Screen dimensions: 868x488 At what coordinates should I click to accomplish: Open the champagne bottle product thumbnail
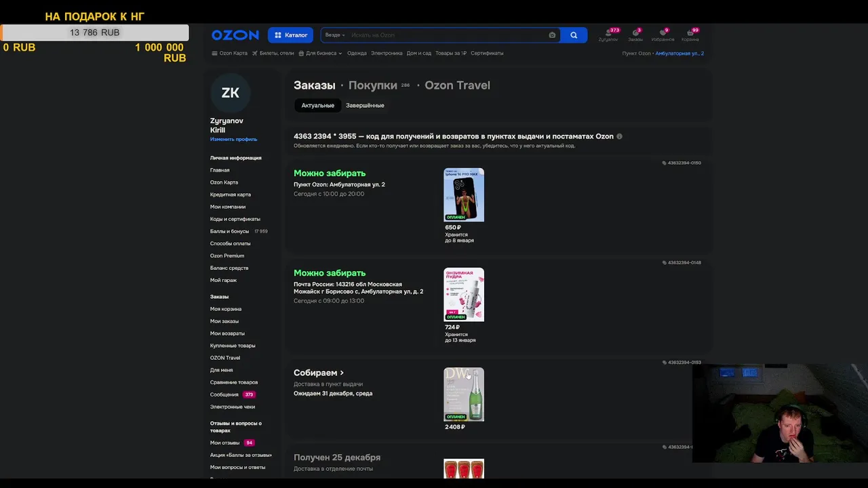click(x=464, y=394)
